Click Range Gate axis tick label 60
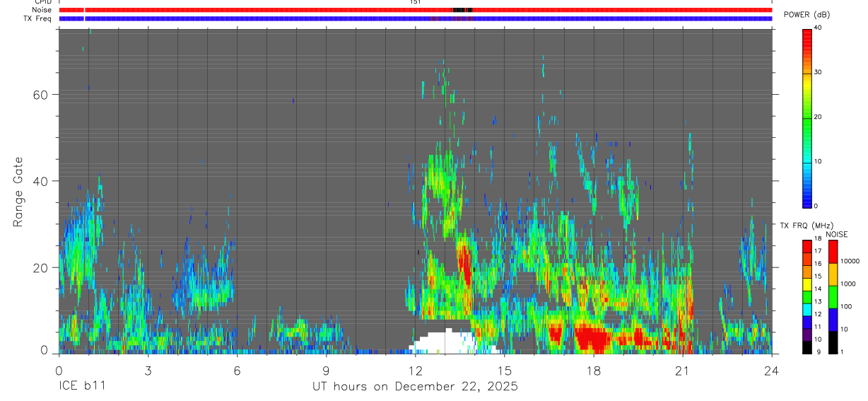The width and height of the screenshot is (868, 401). point(40,94)
